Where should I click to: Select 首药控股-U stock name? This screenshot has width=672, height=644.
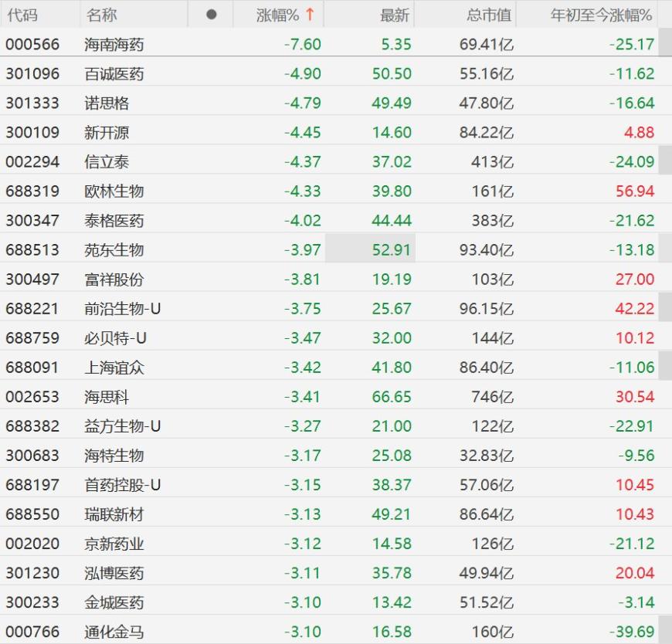pyautogui.click(x=123, y=485)
